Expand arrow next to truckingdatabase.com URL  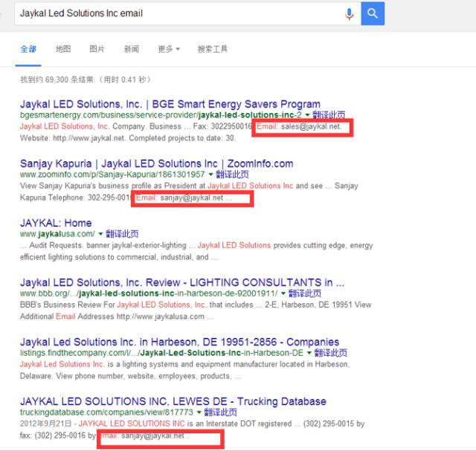[x=199, y=412]
